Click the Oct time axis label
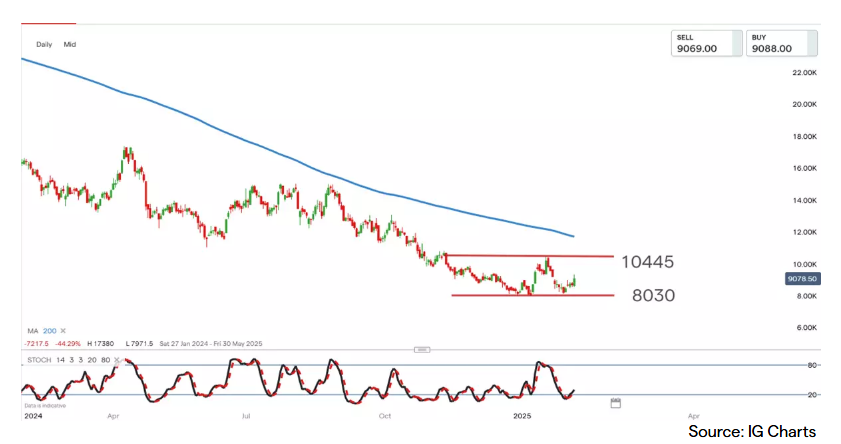Image resolution: width=841 pixels, height=444 pixels. click(385, 416)
